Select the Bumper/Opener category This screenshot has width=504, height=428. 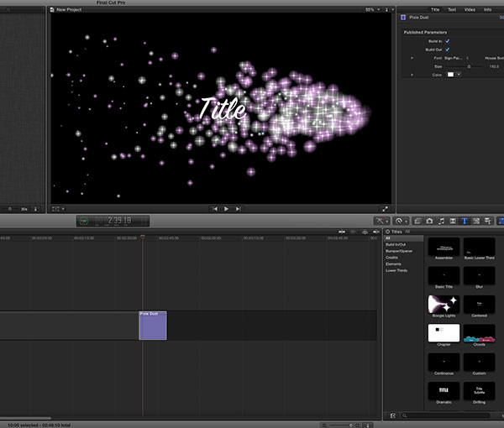(399, 251)
